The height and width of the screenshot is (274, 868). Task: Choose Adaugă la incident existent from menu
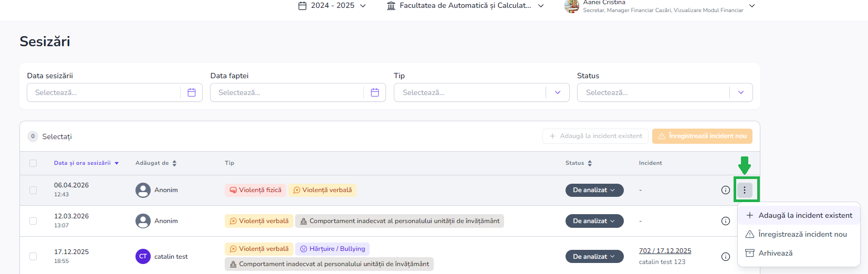pos(799,215)
